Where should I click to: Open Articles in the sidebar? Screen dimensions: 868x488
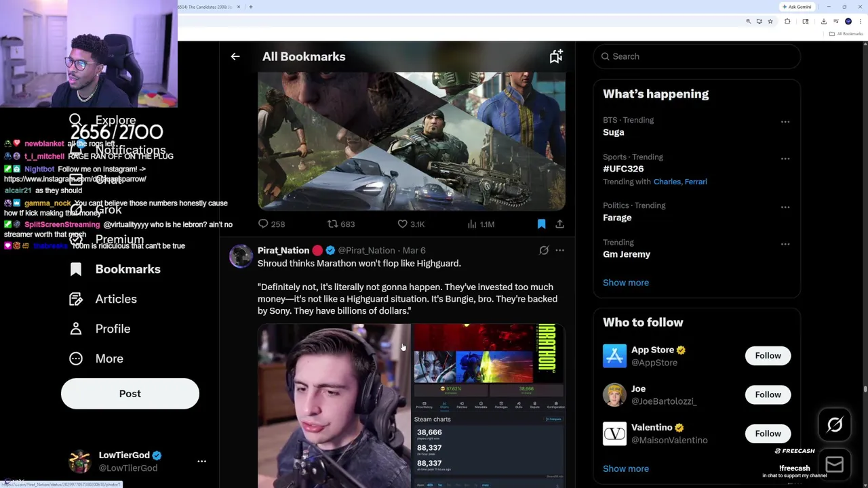[x=102, y=299]
